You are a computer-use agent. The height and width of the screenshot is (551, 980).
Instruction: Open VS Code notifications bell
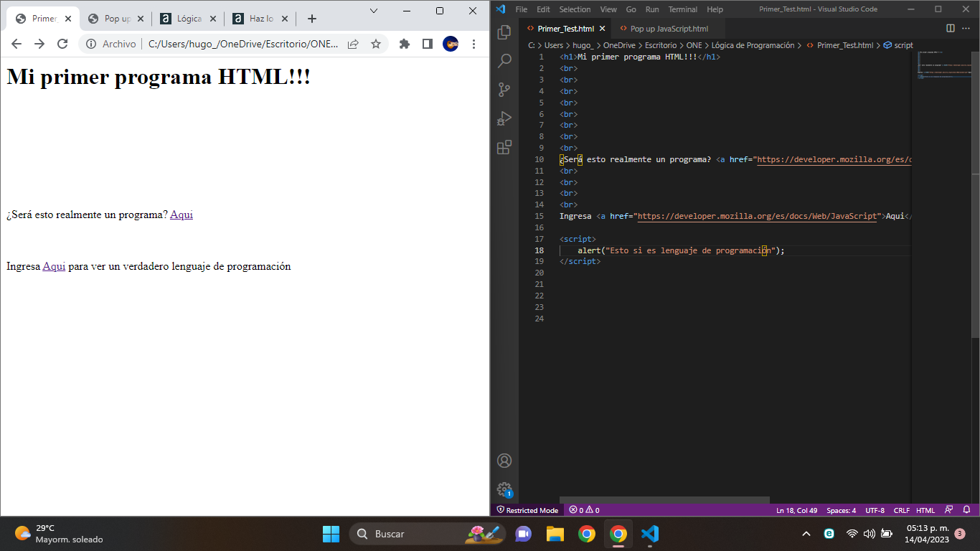(x=966, y=510)
